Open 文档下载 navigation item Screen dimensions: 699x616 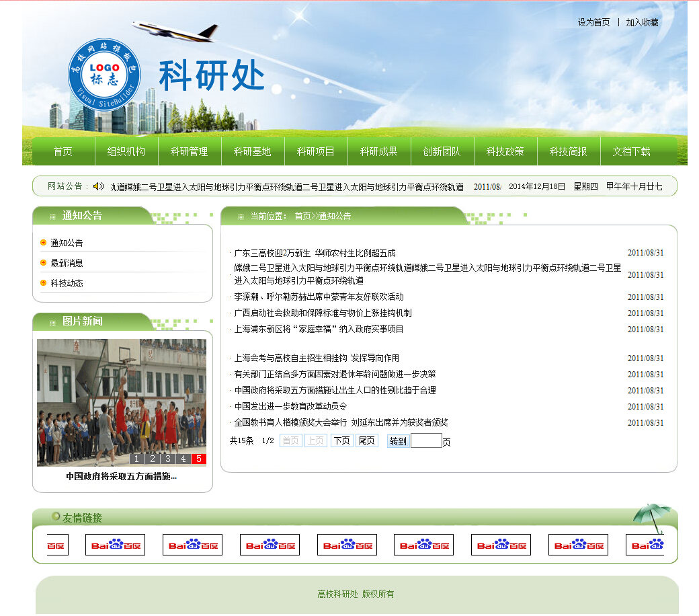pyautogui.click(x=632, y=152)
